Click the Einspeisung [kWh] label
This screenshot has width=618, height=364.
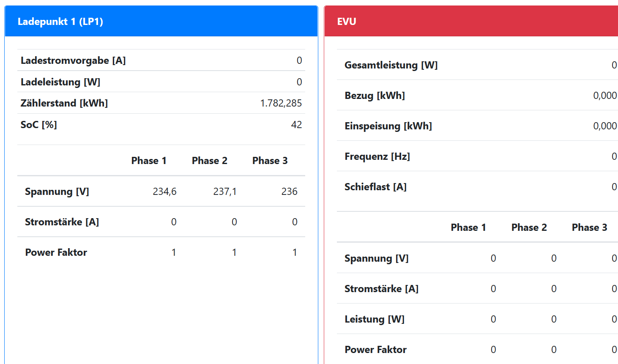388,126
